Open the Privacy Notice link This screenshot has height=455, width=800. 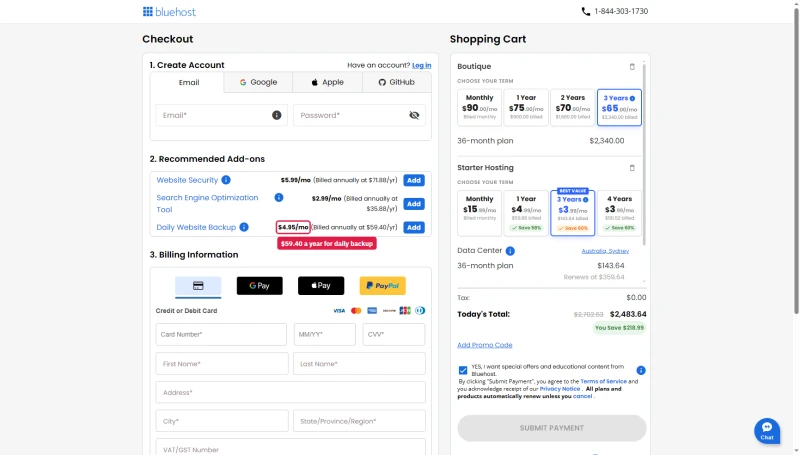tap(560, 389)
